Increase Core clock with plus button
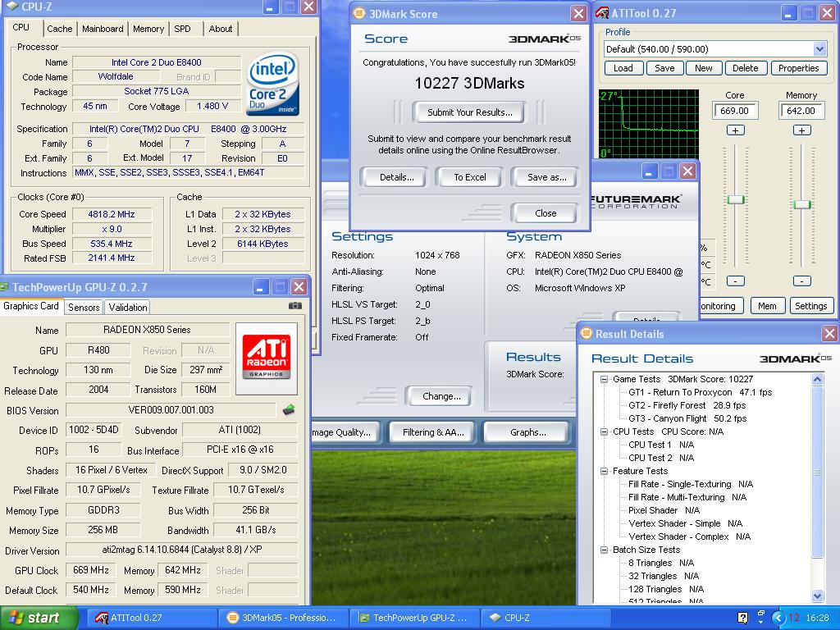The height and width of the screenshot is (630, 840). click(735, 130)
